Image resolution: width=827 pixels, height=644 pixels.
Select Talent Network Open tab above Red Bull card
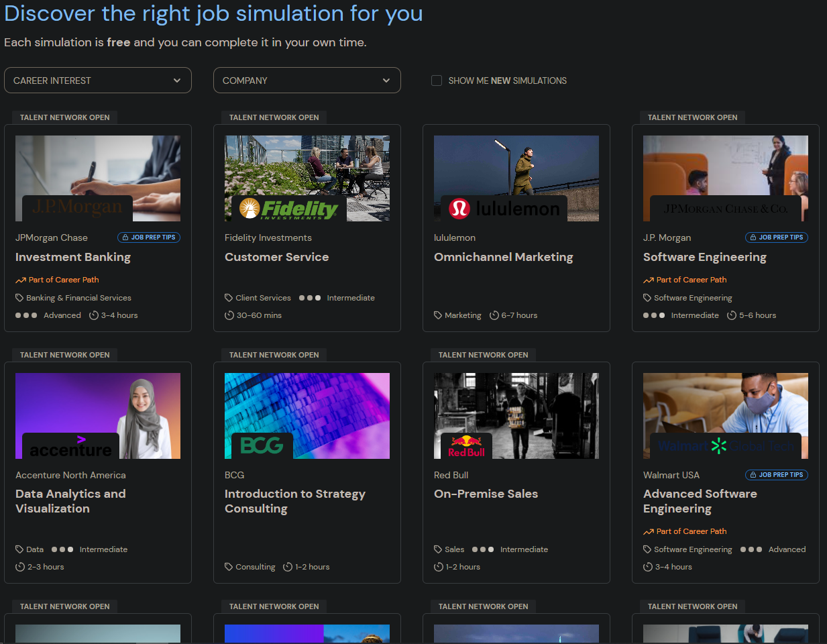[483, 355]
